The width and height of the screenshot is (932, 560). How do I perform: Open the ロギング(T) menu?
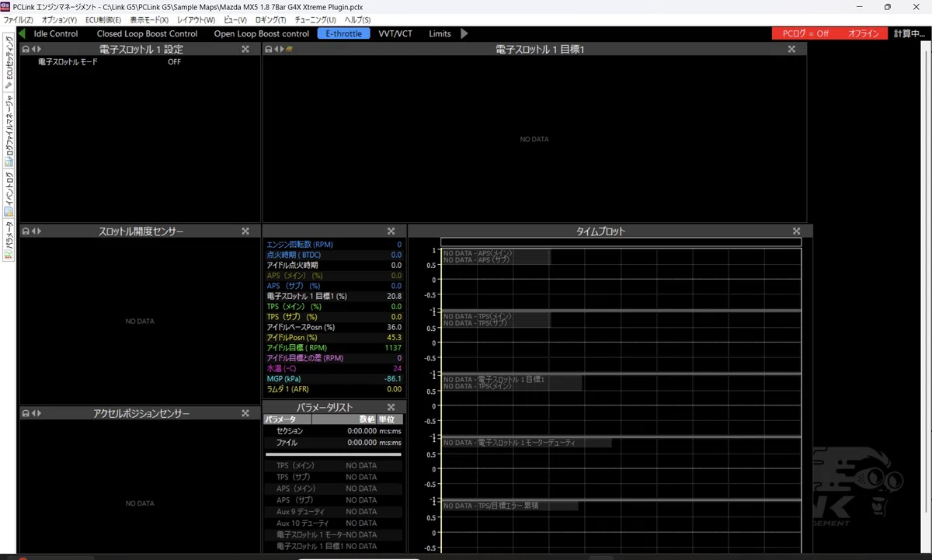pos(271,19)
